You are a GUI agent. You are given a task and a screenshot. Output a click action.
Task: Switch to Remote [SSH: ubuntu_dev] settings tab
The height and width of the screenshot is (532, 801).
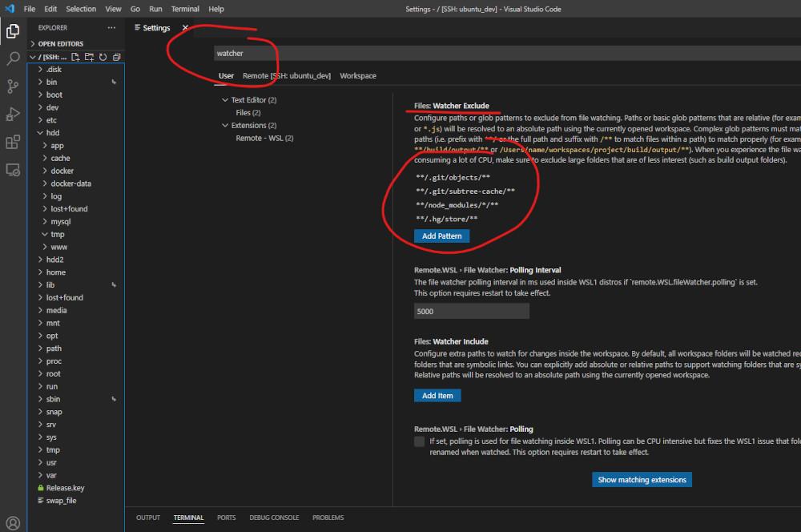pyautogui.click(x=287, y=75)
